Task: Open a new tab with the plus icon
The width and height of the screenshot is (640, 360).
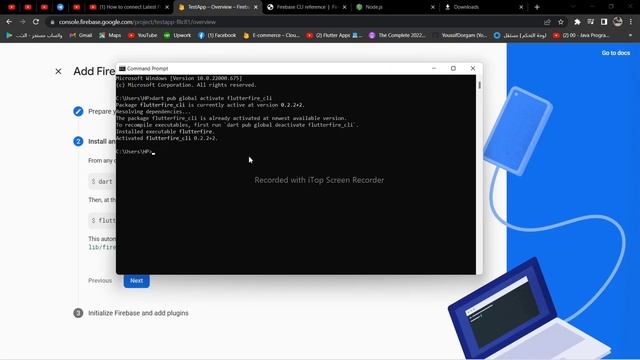Action: [537, 7]
